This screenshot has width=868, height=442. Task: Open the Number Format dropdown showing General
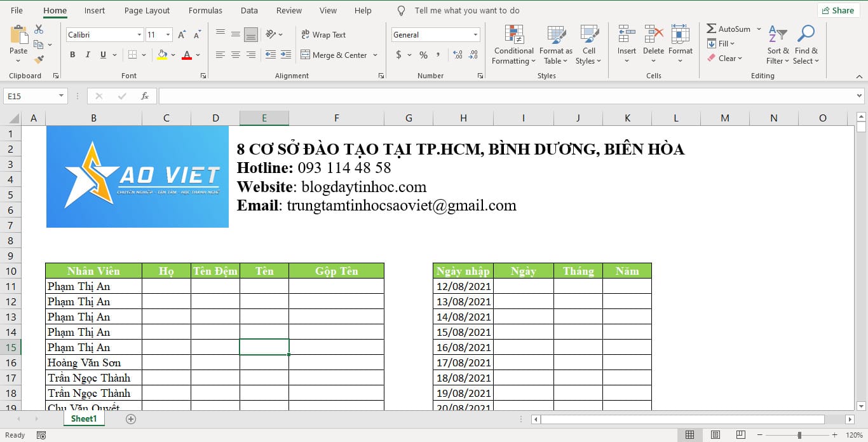(x=474, y=34)
